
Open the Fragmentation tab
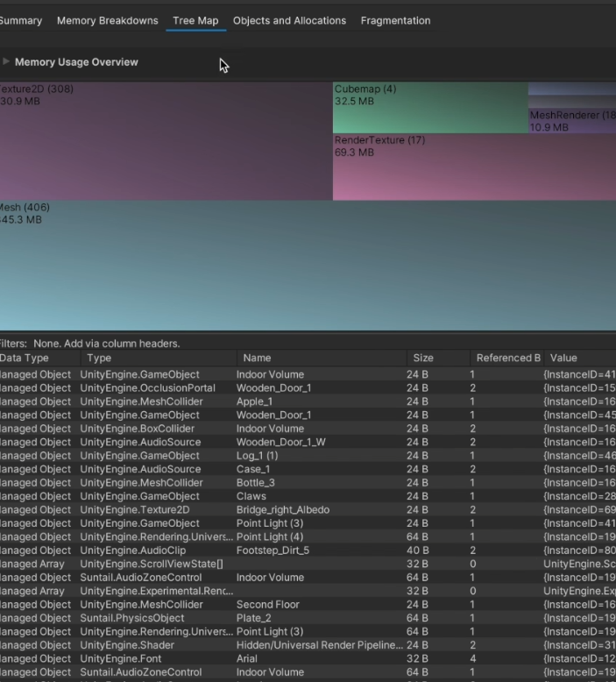tap(395, 20)
